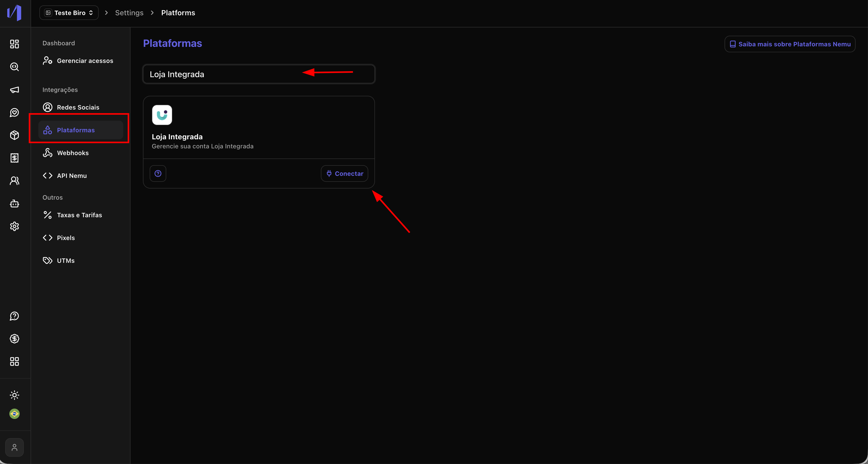Open user profile avatar at bottom
The image size is (868, 464).
[14, 447]
